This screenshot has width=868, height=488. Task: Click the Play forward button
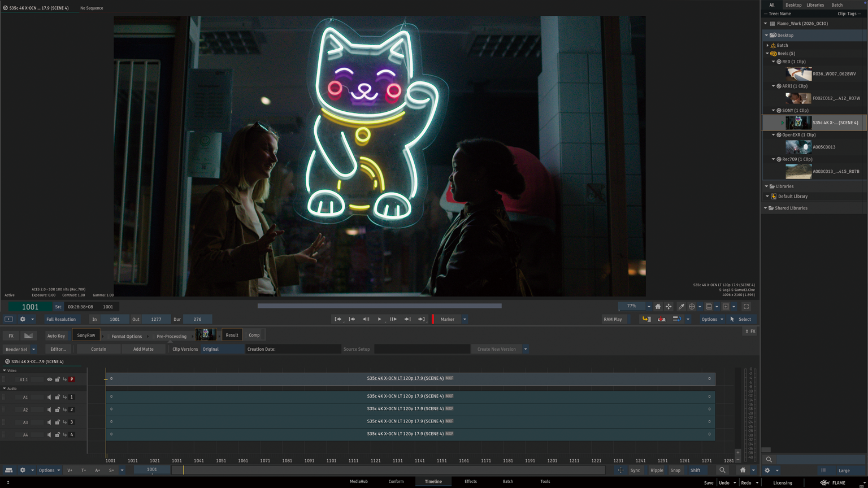379,319
